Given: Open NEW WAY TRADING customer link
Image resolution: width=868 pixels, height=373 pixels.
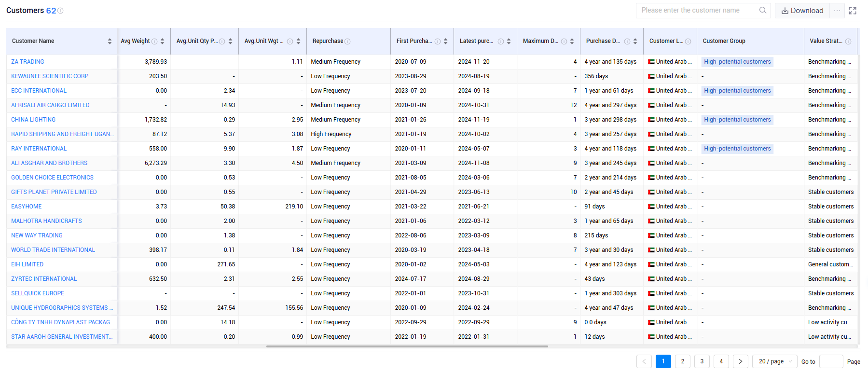Looking at the screenshot, I should click(37, 235).
